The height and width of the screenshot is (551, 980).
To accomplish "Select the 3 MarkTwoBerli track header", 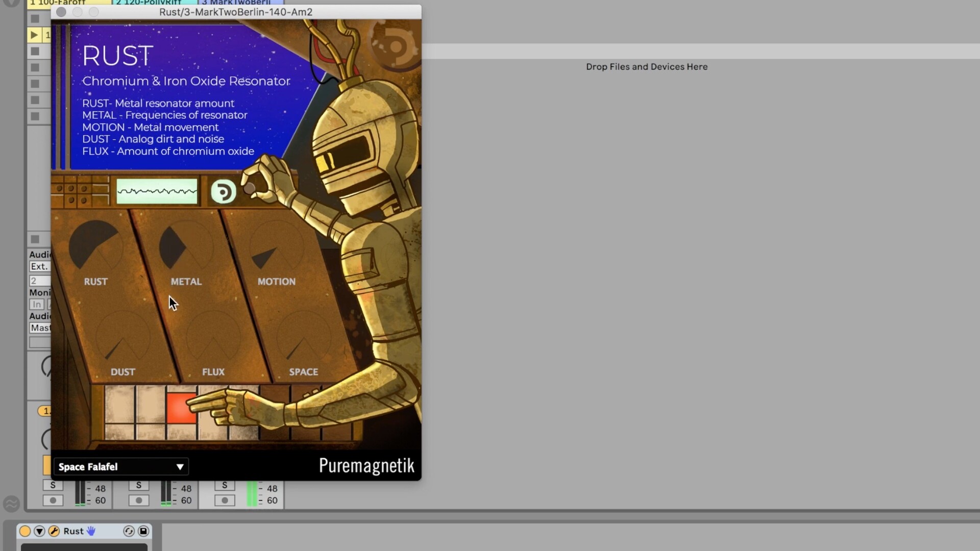I will pos(241,3).
